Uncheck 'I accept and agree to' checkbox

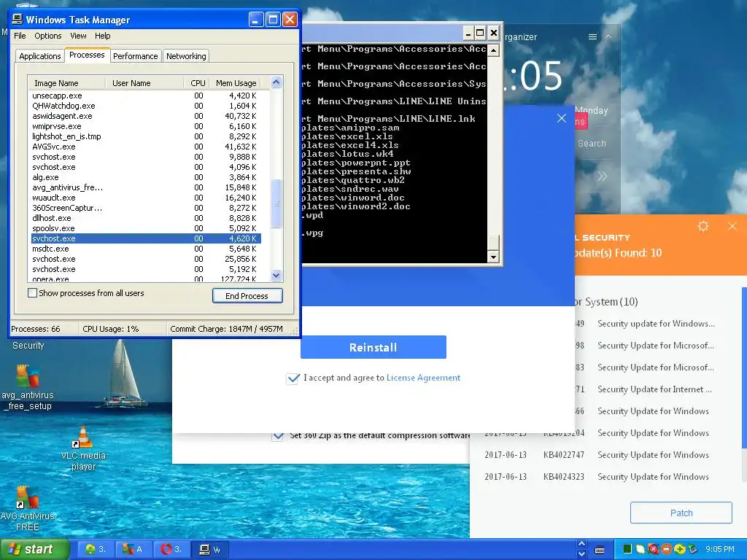[293, 378]
